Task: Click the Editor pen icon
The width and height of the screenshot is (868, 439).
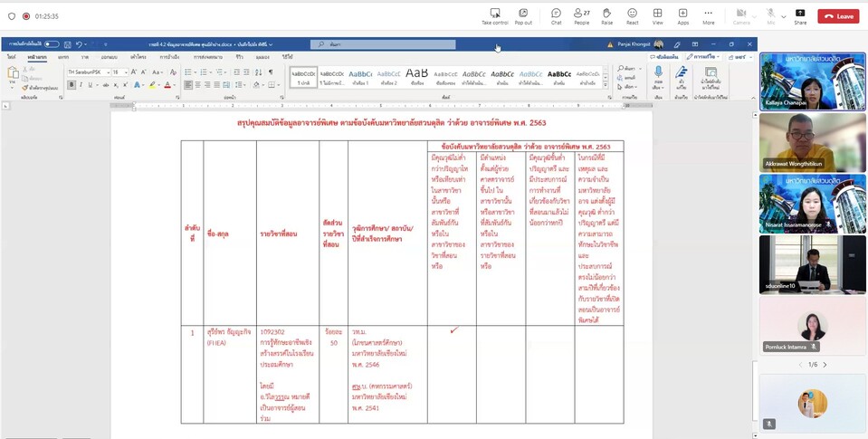Action: (681, 72)
